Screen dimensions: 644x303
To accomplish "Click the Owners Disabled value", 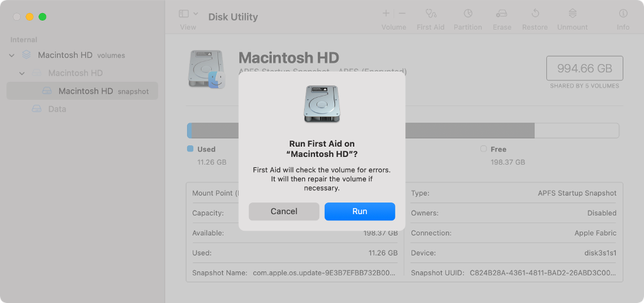I will [x=602, y=213].
